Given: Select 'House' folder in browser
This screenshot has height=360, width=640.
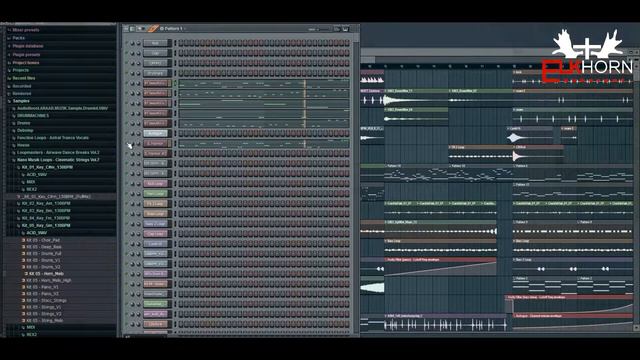Looking at the screenshot, I should click(23, 145).
